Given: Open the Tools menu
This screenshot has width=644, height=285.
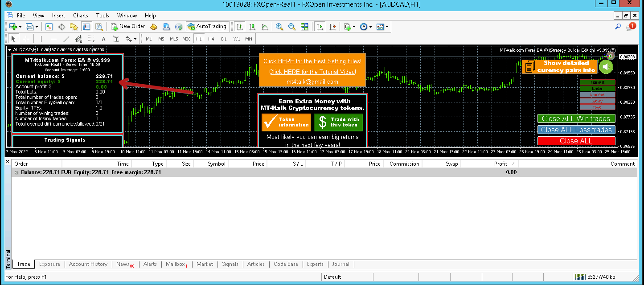Looking at the screenshot, I should point(103,16).
